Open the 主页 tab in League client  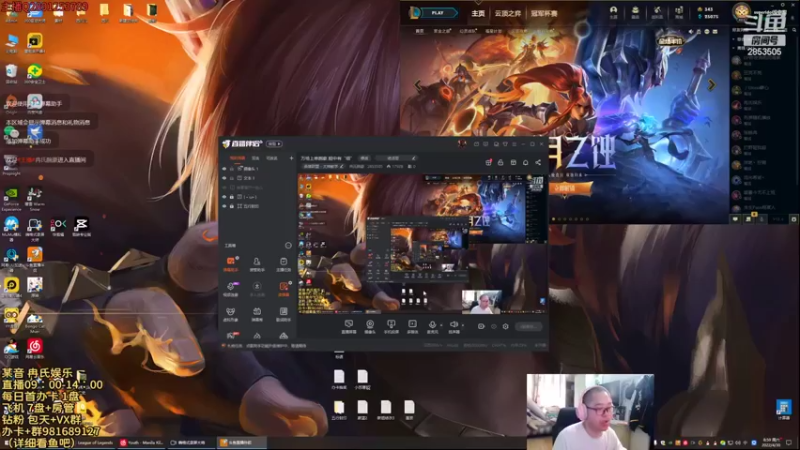click(x=478, y=13)
